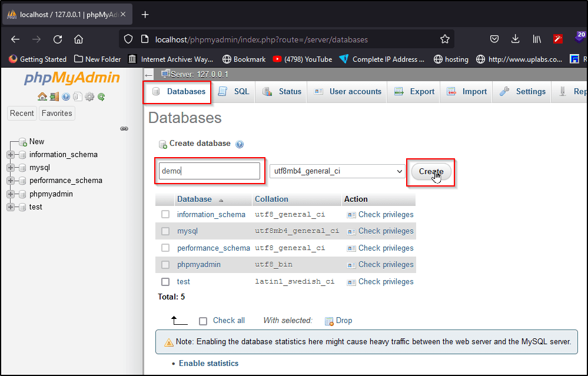588x376 pixels.
Task: Expand phpmyadmin node in navigation tree
Action: 11,194
